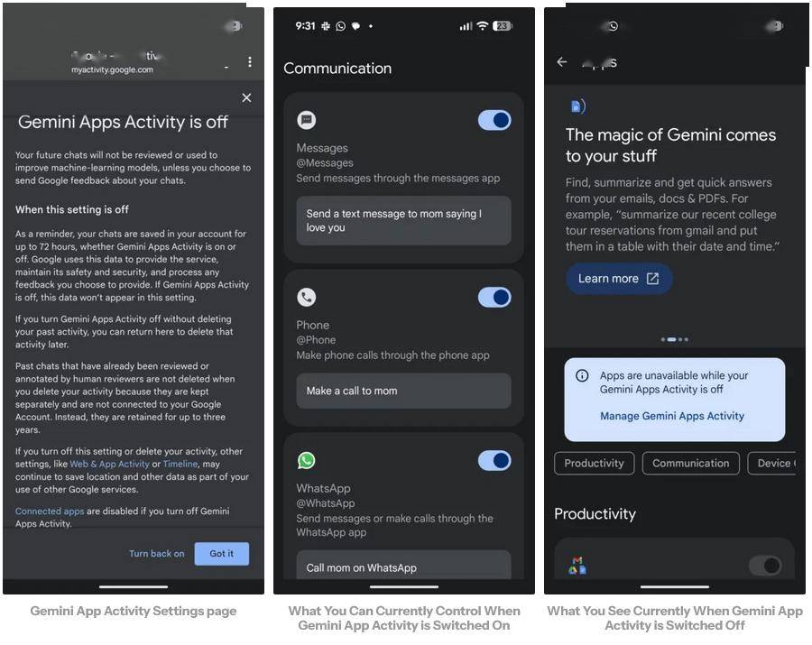Image resolution: width=812 pixels, height=645 pixels.
Task: Click the docs icon above the magic headline
Action: pos(577,106)
